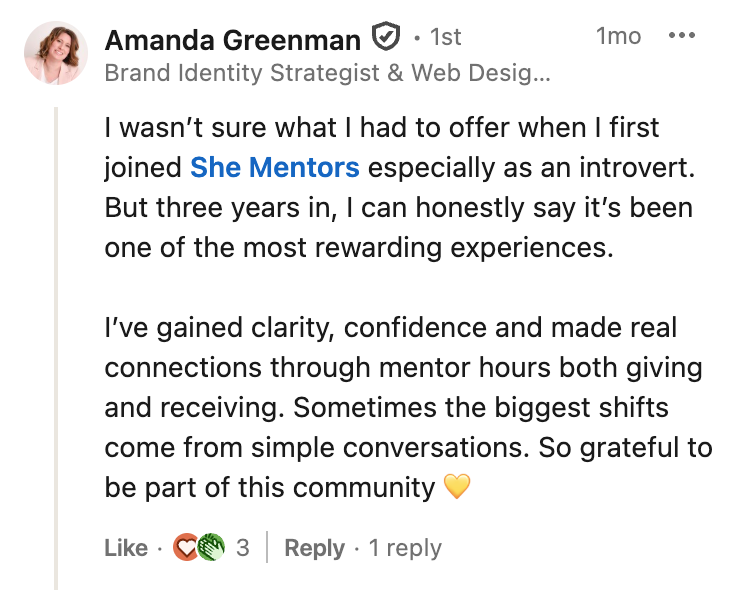Click the Amanda Greenman name link
This screenshot has width=737, height=590.
[233, 40]
